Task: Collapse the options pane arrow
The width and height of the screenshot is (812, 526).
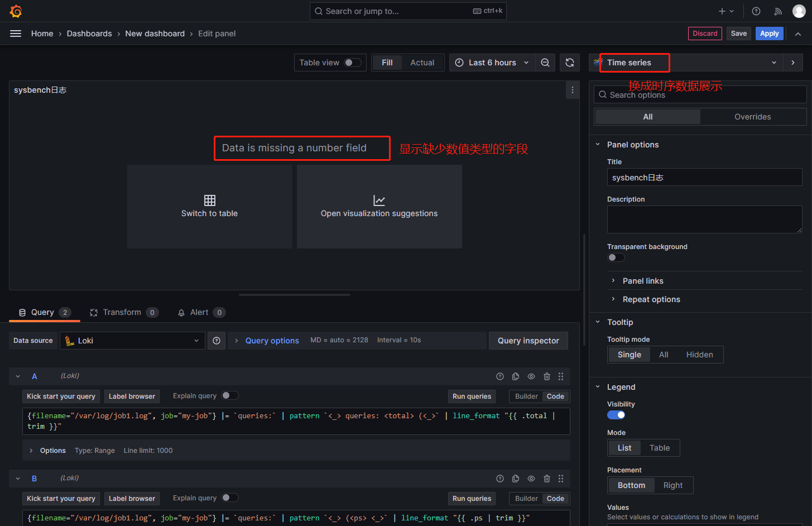Action: pos(793,63)
